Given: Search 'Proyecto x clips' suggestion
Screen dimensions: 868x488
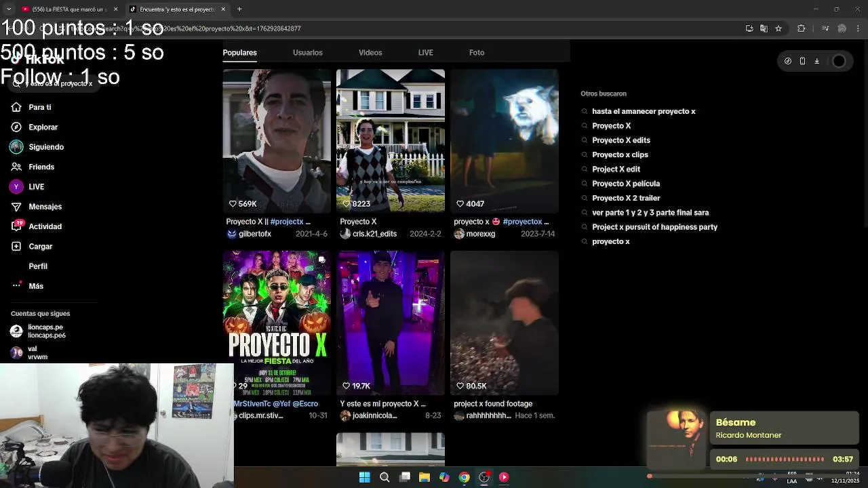Looking at the screenshot, I should pyautogui.click(x=620, y=155).
